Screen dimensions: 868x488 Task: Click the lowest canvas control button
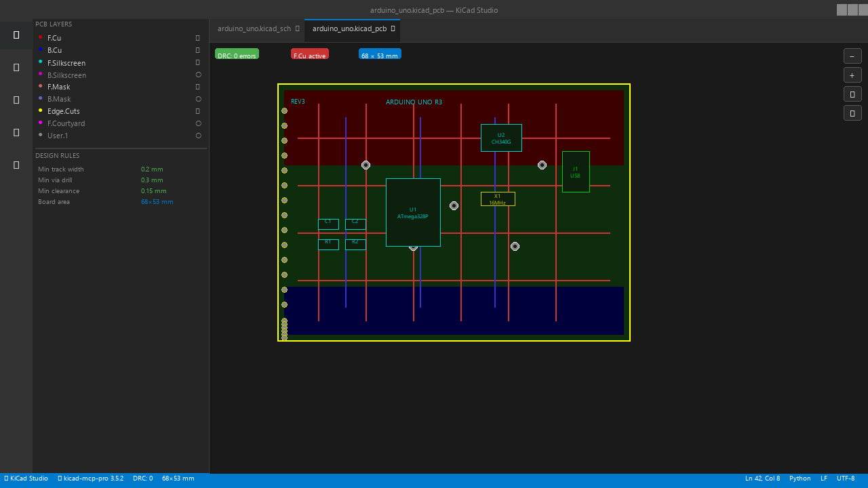(852, 113)
